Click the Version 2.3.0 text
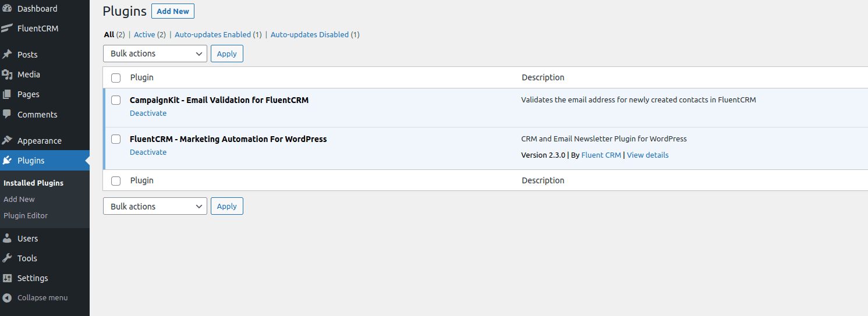The width and height of the screenshot is (868, 316). pyautogui.click(x=543, y=155)
